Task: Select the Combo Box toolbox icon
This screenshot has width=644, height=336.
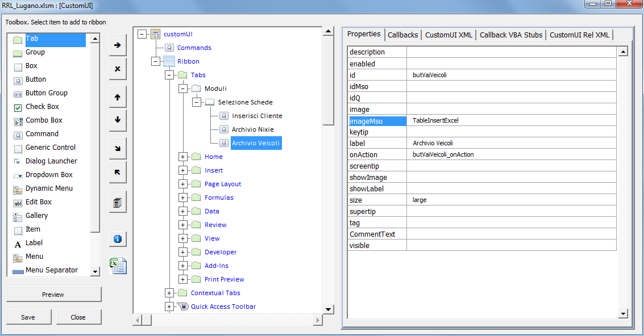Action: click(x=18, y=121)
